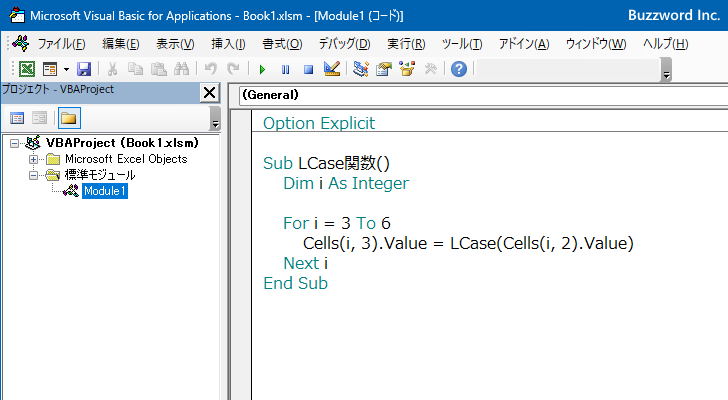Toggle Folders view in Project pane
728x400 pixels.
(69, 118)
